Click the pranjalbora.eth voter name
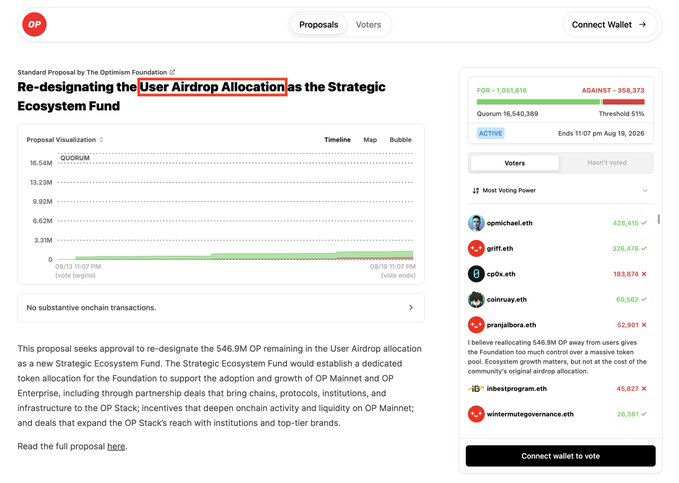The image size is (679, 483). (511, 325)
